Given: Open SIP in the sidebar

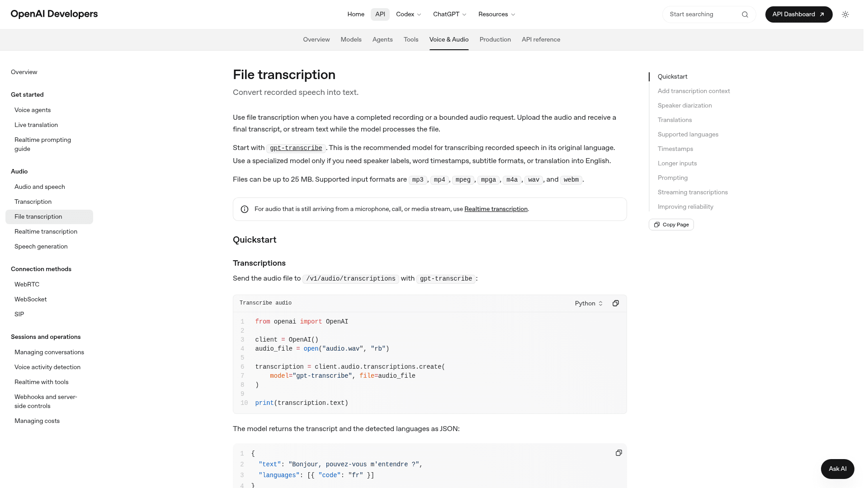Looking at the screenshot, I should [x=19, y=314].
